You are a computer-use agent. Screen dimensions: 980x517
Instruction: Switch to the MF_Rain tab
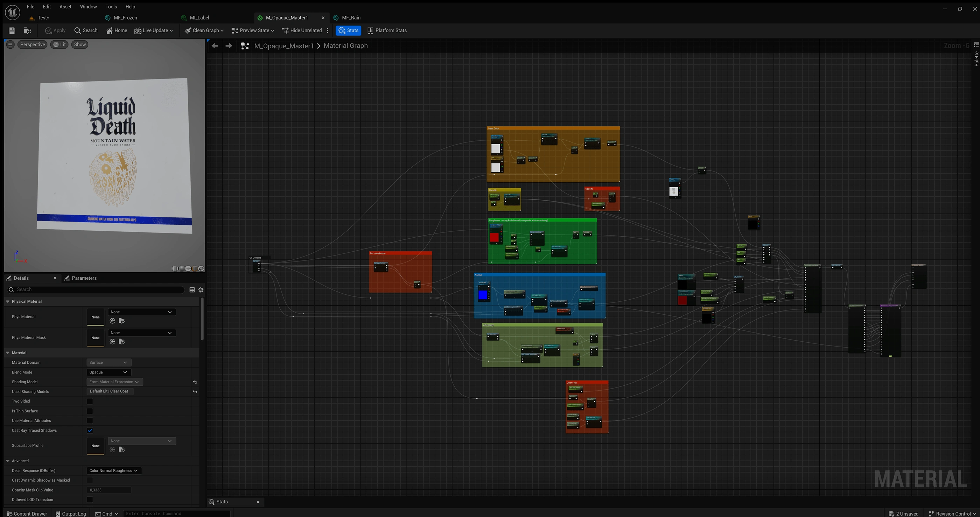[x=351, y=18]
